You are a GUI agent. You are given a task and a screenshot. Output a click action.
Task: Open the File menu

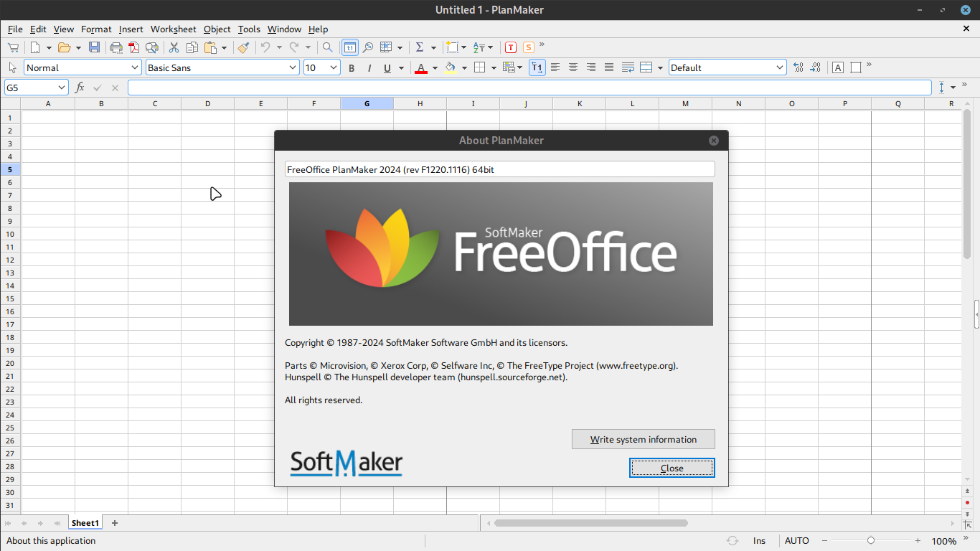coord(15,29)
